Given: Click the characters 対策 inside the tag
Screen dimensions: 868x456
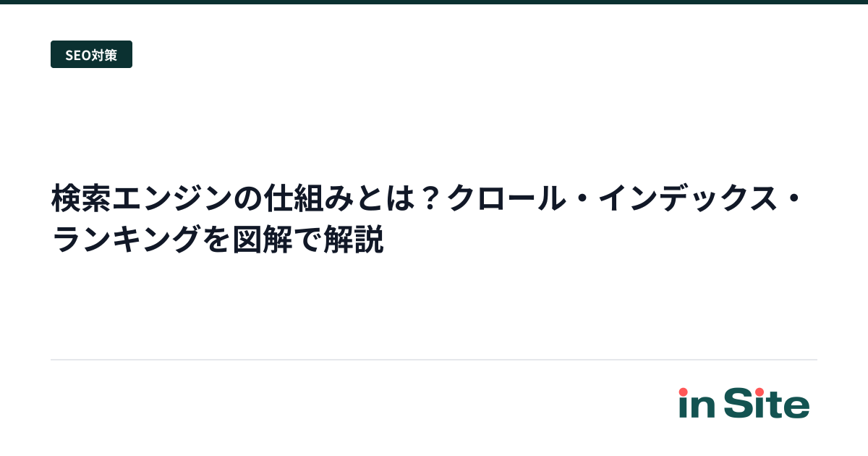Looking at the screenshot, I should 104,55.
